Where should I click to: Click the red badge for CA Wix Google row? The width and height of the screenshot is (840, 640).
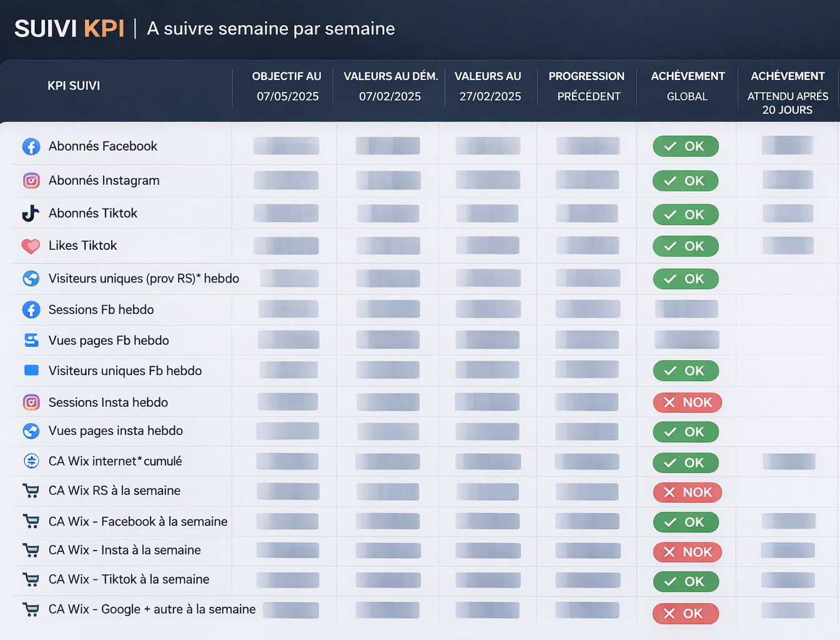[685, 614]
